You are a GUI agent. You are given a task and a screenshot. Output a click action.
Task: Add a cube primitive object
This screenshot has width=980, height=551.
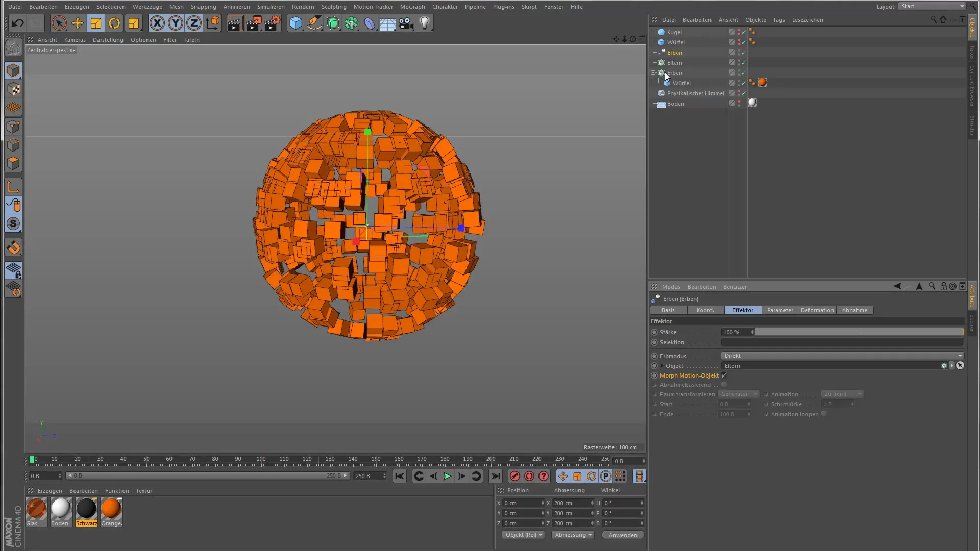pos(296,23)
